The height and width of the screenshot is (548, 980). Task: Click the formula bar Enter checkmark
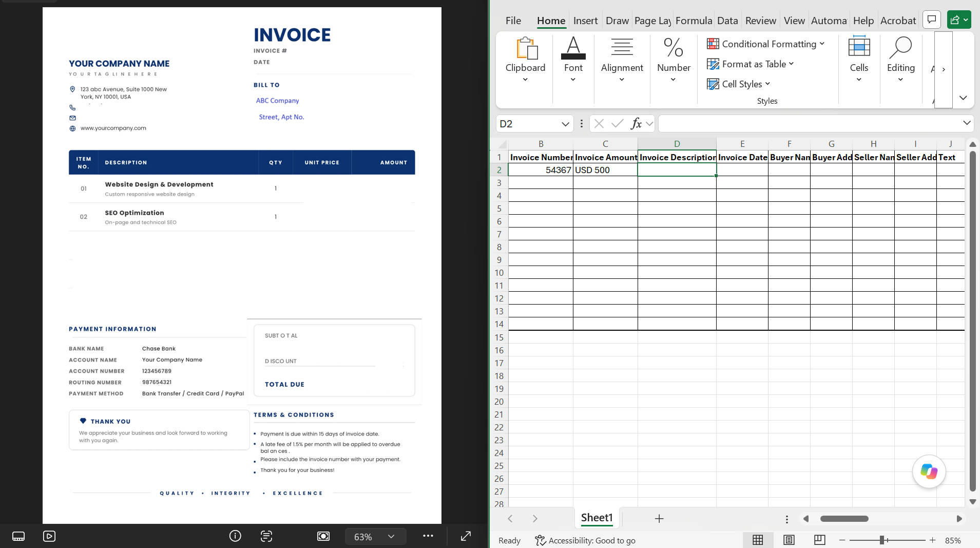click(x=618, y=123)
